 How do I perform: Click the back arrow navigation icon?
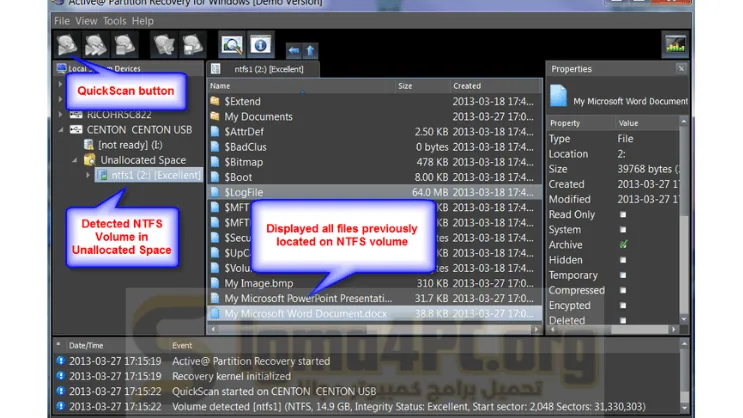coord(293,49)
